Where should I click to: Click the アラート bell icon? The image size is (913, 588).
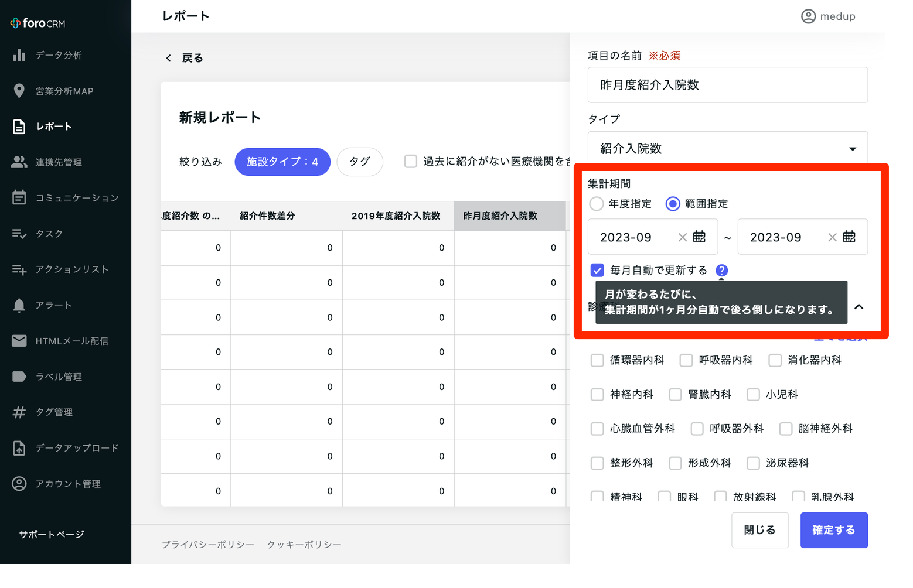(x=19, y=305)
